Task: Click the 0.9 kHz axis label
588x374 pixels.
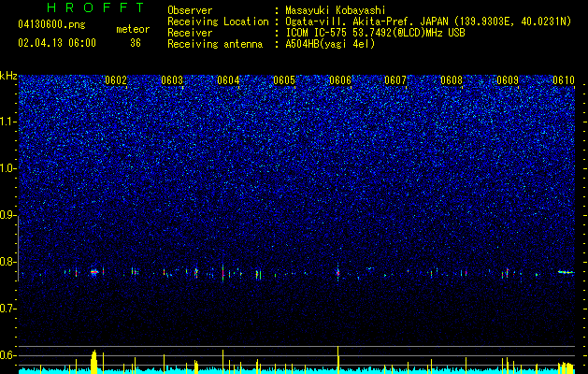Action: [x=8, y=215]
